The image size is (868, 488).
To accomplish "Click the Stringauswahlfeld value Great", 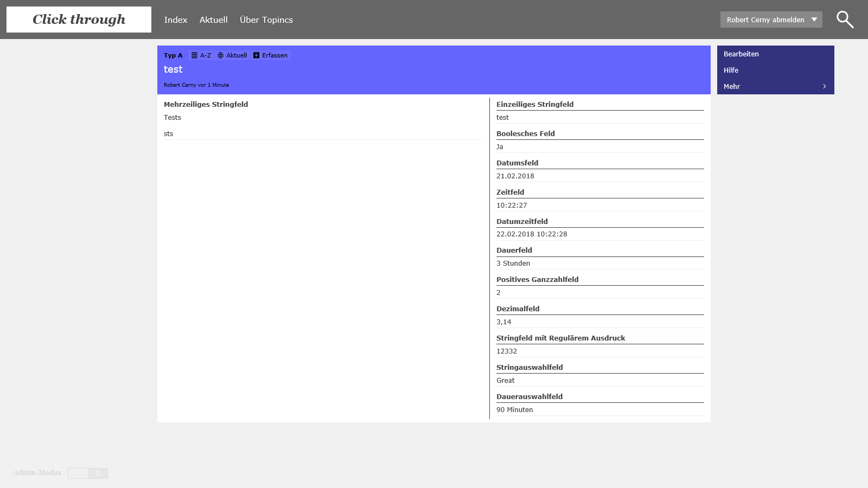I will [505, 381].
